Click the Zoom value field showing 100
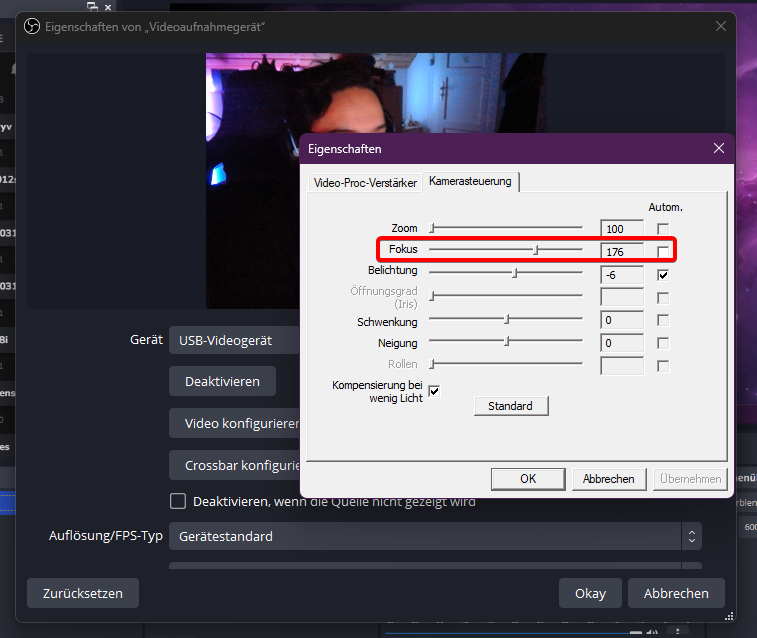 [622, 229]
